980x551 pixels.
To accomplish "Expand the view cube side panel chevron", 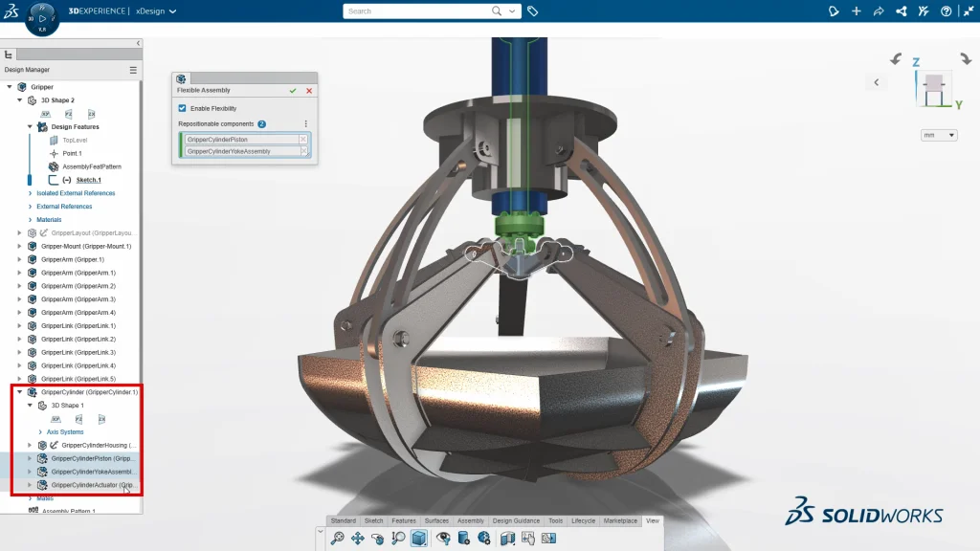I will coord(877,82).
